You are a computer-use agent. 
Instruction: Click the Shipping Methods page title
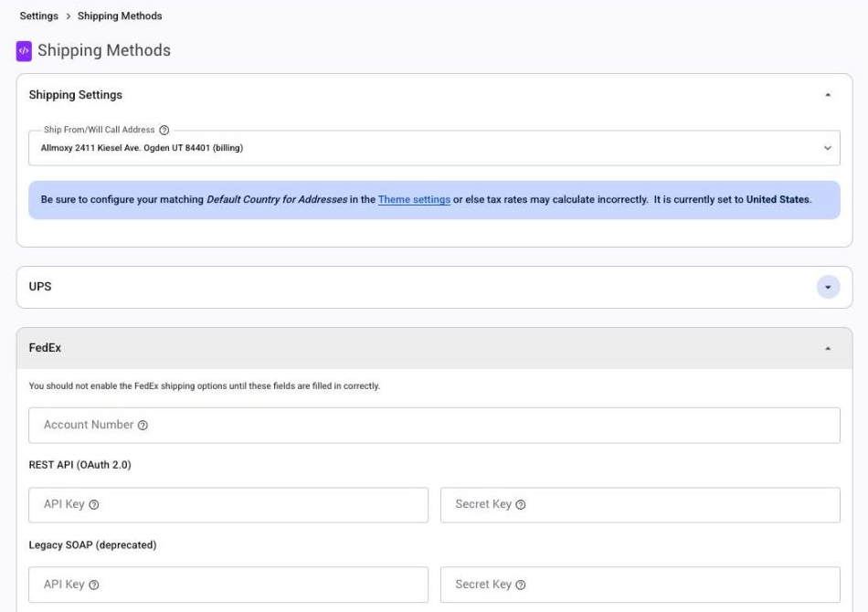104,50
